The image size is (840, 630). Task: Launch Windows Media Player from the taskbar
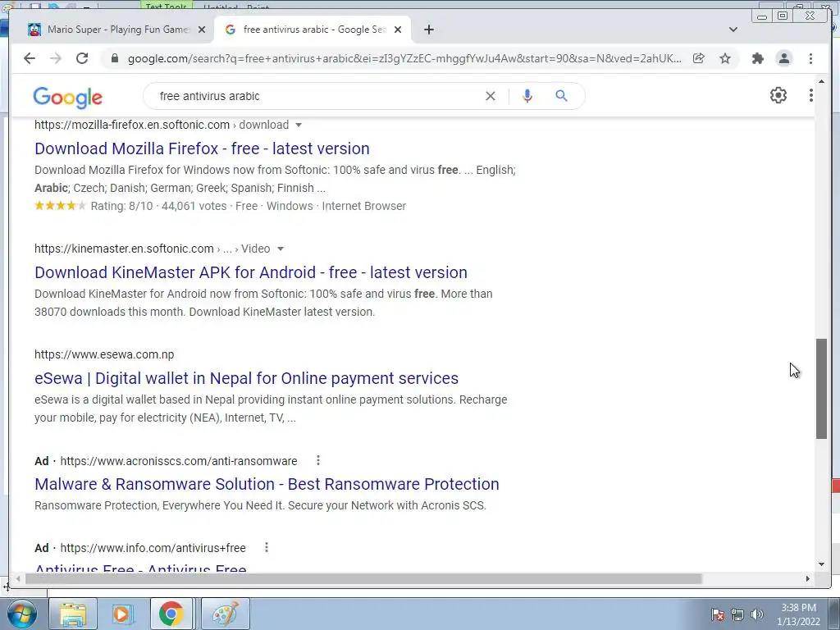121,614
